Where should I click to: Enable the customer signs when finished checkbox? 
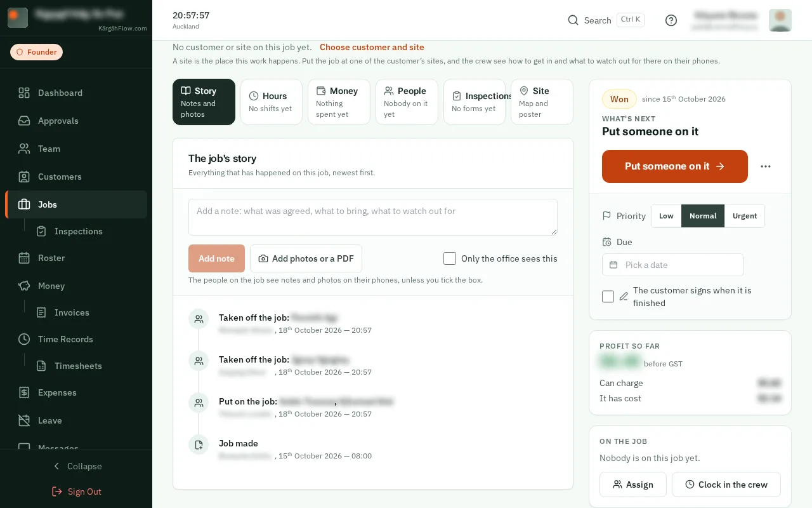point(608,297)
